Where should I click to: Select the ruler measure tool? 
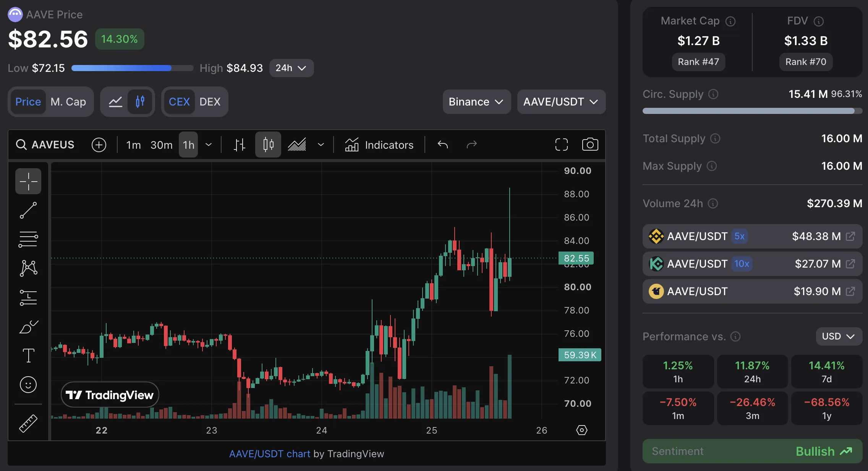[x=28, y=424]
